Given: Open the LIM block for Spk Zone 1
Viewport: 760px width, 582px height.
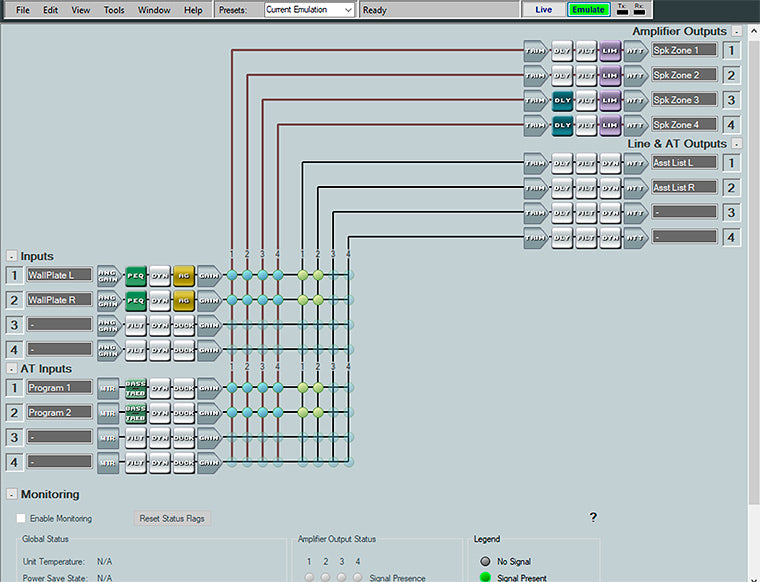Looking at the screenshot, I should (x=610, y=51).
